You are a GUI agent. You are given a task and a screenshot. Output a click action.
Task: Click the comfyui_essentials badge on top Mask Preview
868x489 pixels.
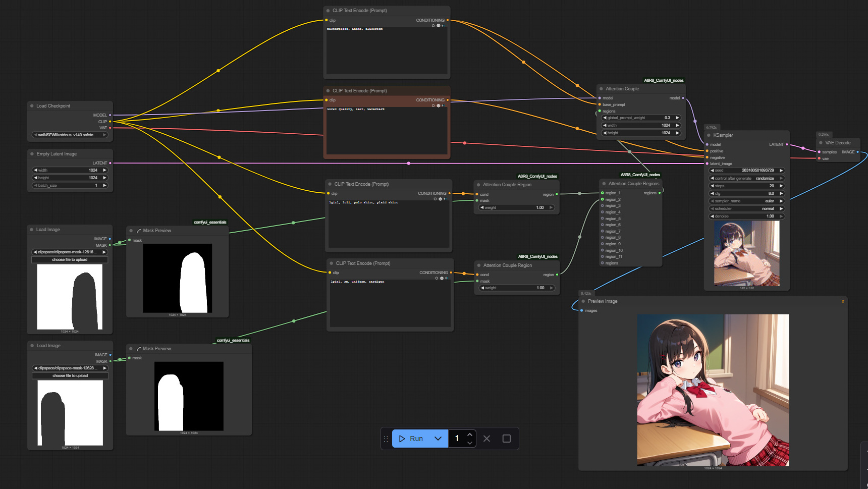210,222
